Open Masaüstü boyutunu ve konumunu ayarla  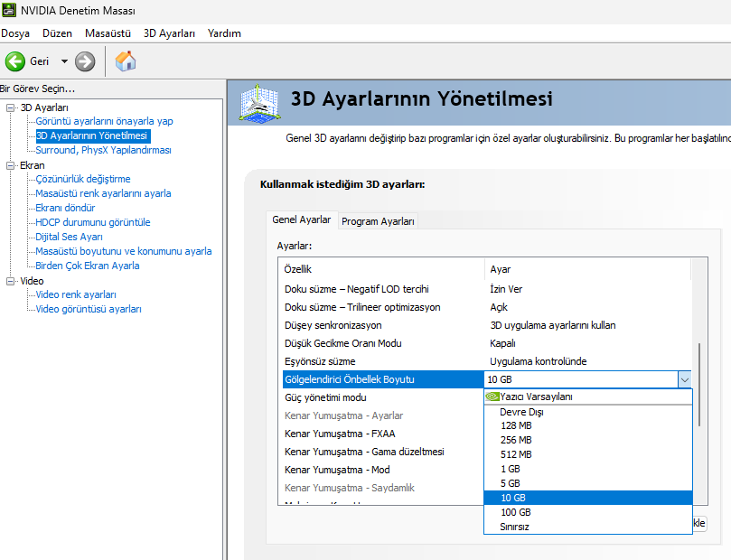pyautogui.click(x=124, y=251)
